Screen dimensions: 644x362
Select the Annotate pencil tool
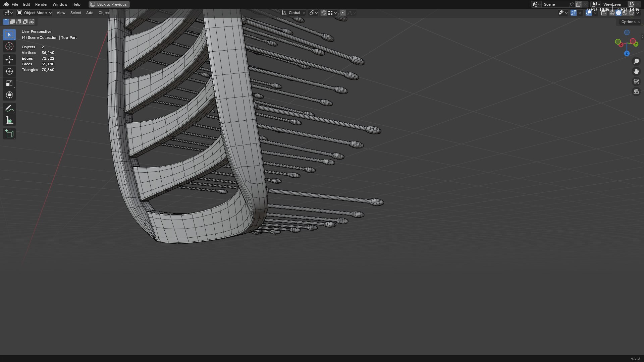click(x=9, y=108)
